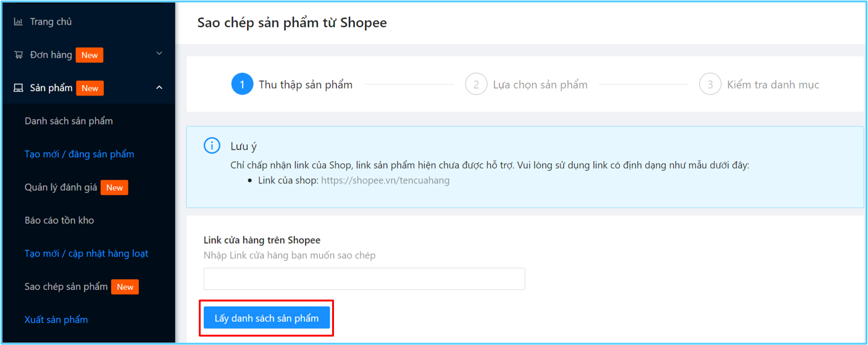The width and height of the screenshot is (868, 345).
Task: Click the New badge next to Đơn hàng
Action: pos(90,55)
